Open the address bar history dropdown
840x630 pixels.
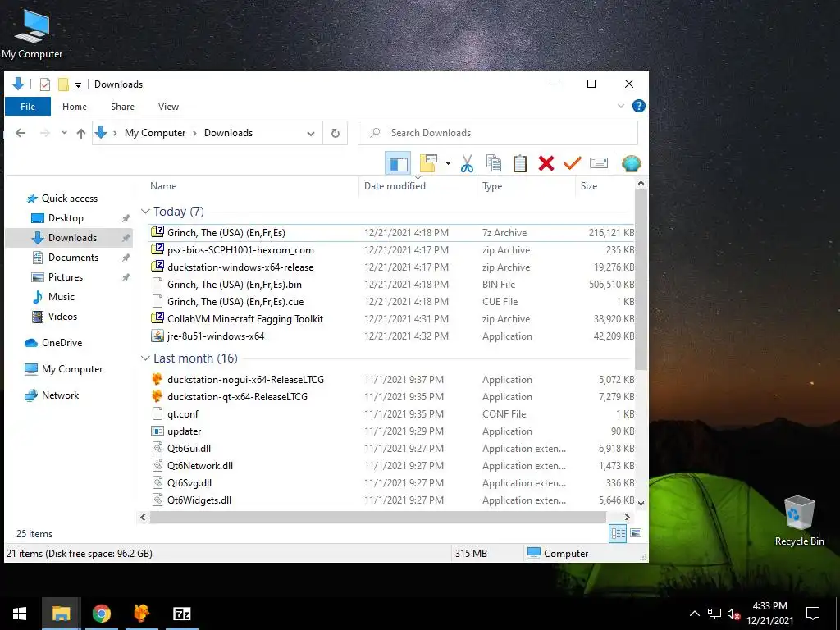point(311,134)
